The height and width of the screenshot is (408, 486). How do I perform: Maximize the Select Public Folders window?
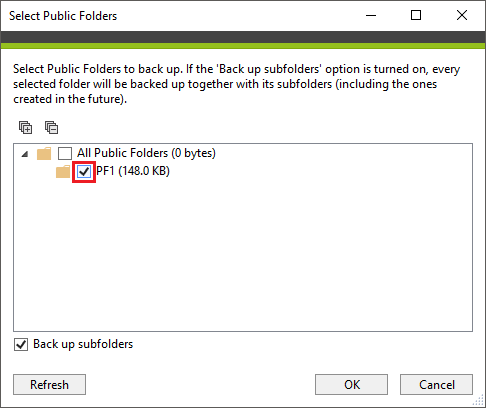[416, 15]
